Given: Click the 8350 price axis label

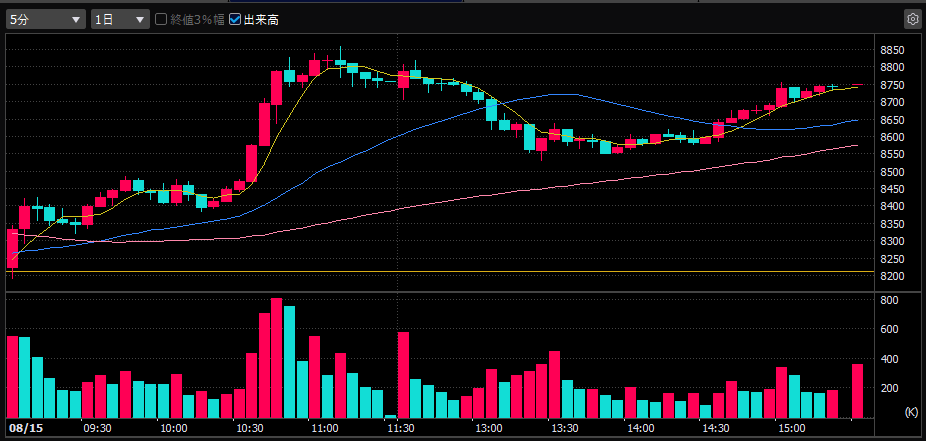Looking at the screenshot, I should [x=892, y=224].
